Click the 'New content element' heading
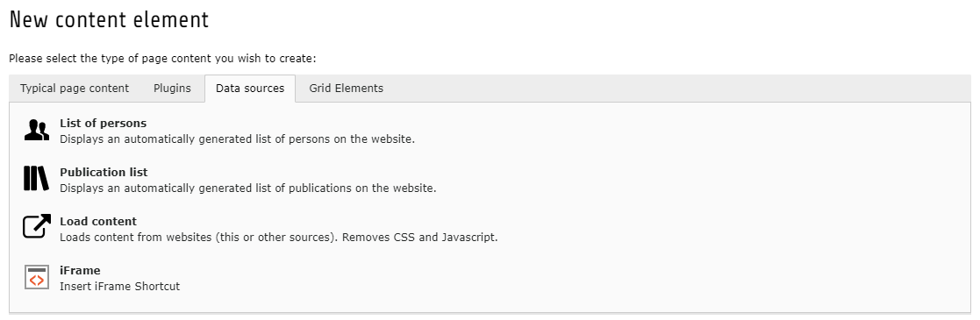Image resolution: width=980 pixels, height=320 pixels. (109, 20)
